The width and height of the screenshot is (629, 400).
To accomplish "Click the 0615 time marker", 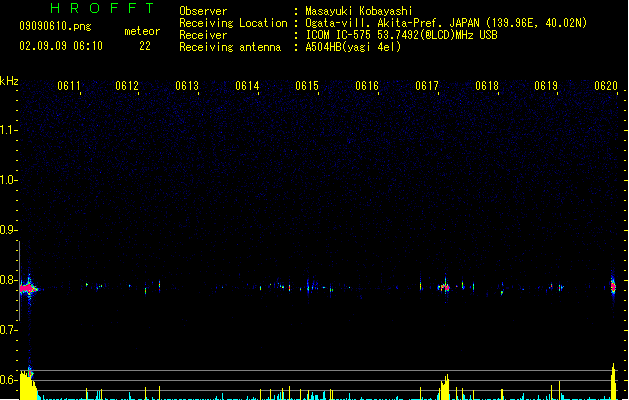I will (307, 85).
